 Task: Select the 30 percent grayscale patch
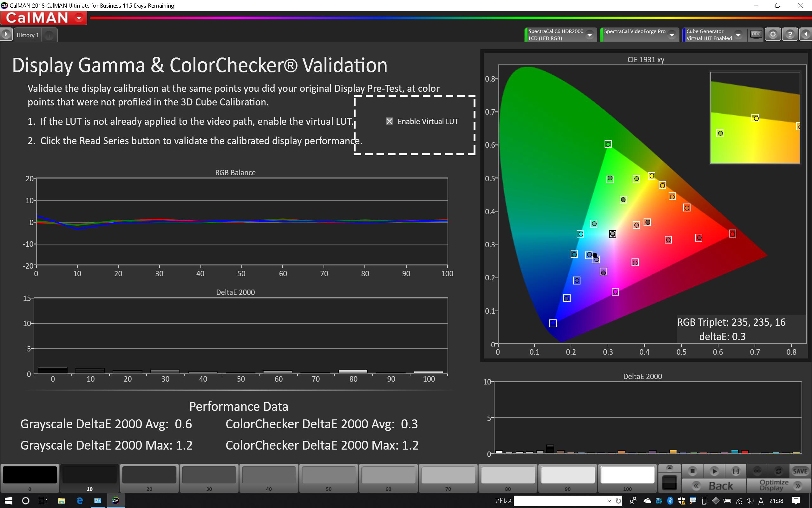point(209,478)
